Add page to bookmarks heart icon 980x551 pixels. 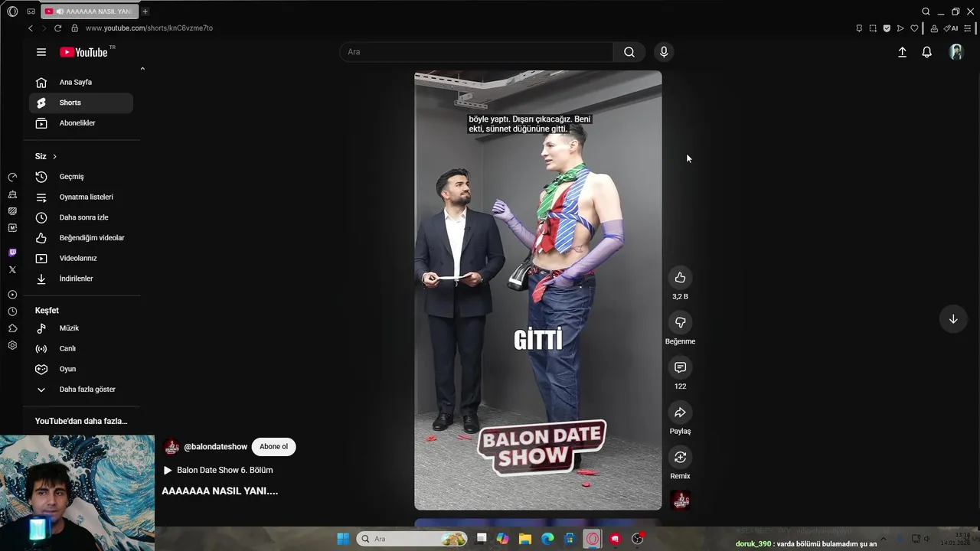tap(914, 28)
